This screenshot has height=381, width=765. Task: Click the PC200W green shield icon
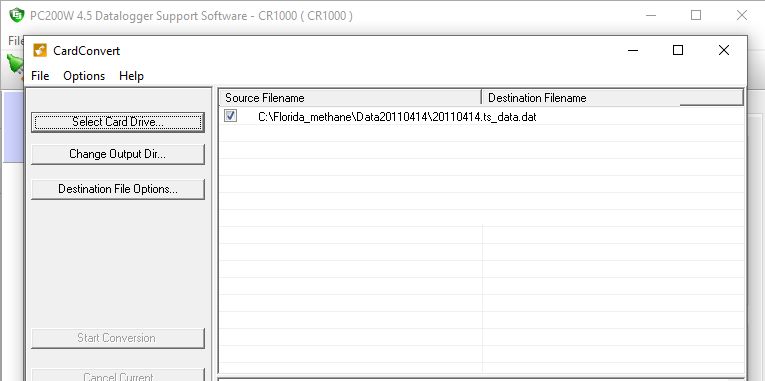pyautogui.click(x=17, y=15)
